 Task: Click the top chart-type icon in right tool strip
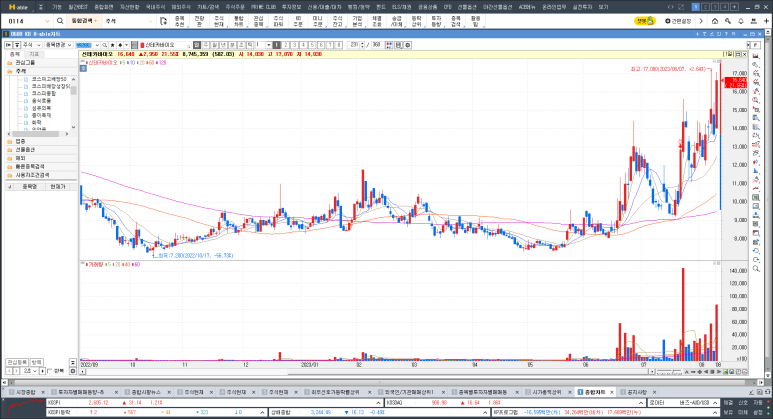[x=756, y=56]
